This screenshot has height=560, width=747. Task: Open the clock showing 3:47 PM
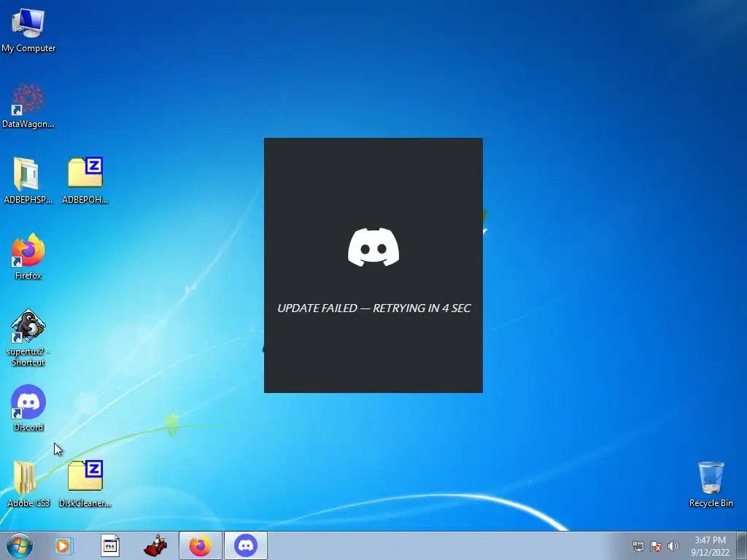click(x=710, y=546)
